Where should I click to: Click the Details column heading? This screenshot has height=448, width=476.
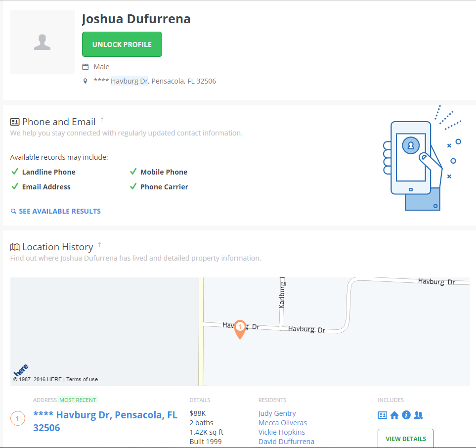point(200,400)
